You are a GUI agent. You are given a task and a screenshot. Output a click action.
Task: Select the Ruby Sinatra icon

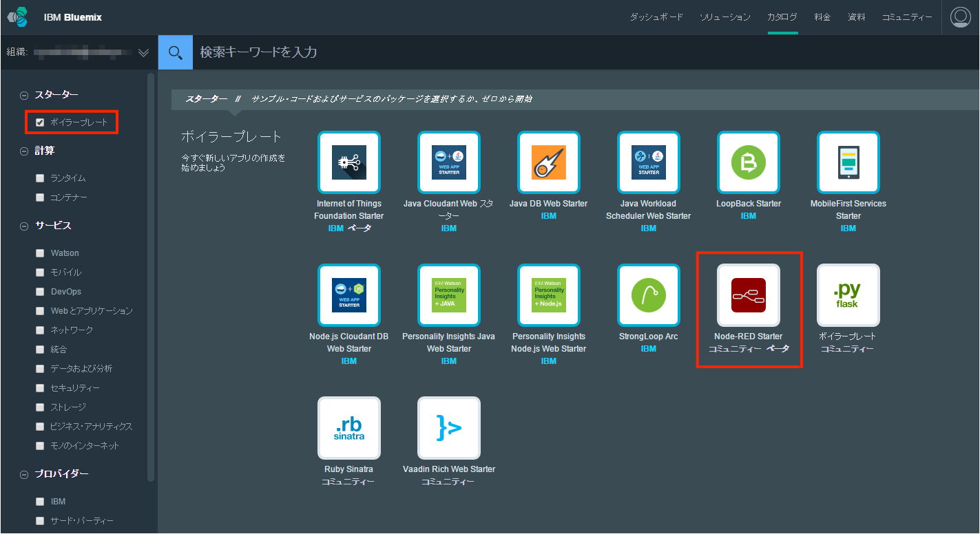pyautogui.click(x=349, y=428)
